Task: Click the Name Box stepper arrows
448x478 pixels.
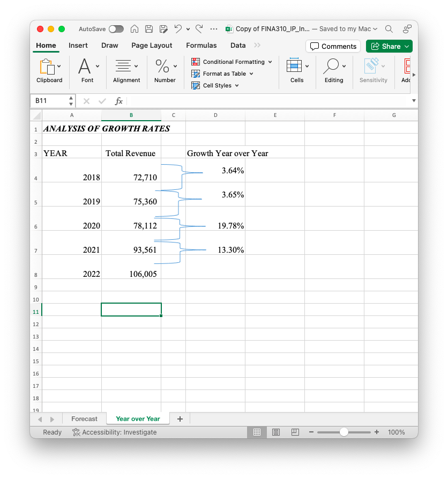Action: [x=71, y=101]
